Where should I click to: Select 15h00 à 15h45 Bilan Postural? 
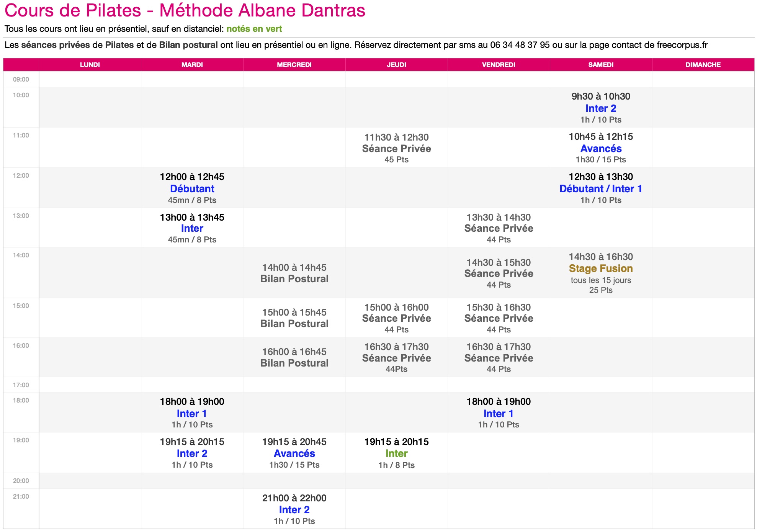click(x=294, y=318)
